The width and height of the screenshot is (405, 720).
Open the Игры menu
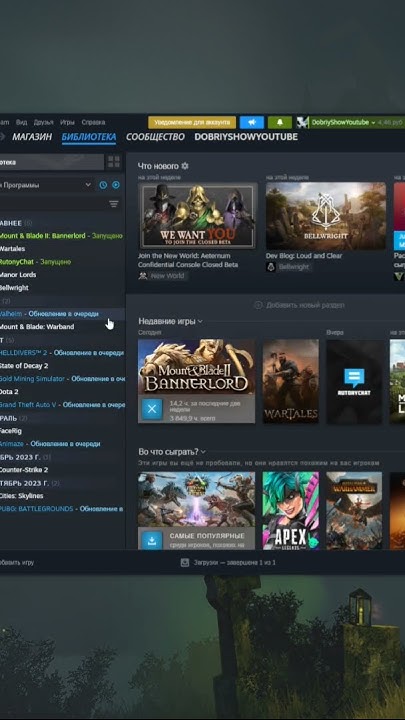[x=67, y=122]
